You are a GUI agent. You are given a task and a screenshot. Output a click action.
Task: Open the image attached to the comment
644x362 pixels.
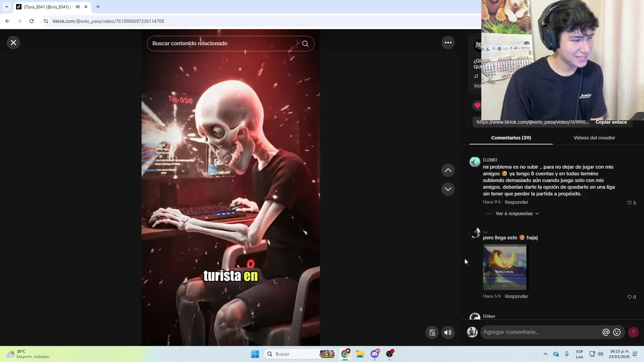[505, 267]
